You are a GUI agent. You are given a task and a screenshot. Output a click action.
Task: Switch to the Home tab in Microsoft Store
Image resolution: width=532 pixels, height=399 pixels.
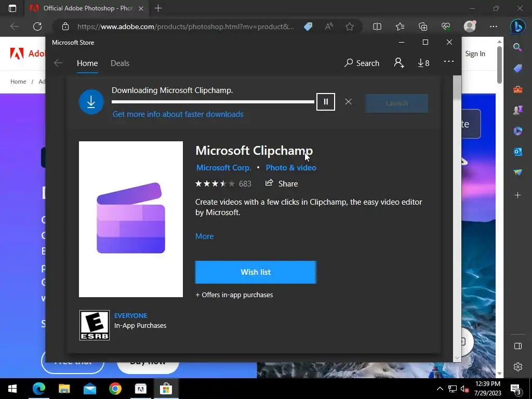[87, 63]
